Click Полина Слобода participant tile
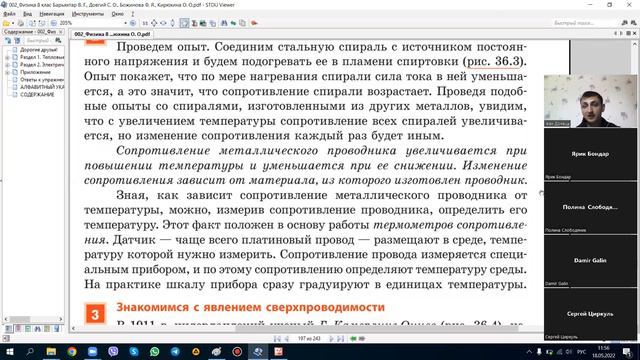The height and width of the screenshot is (360, 640). tap(590, 208)
